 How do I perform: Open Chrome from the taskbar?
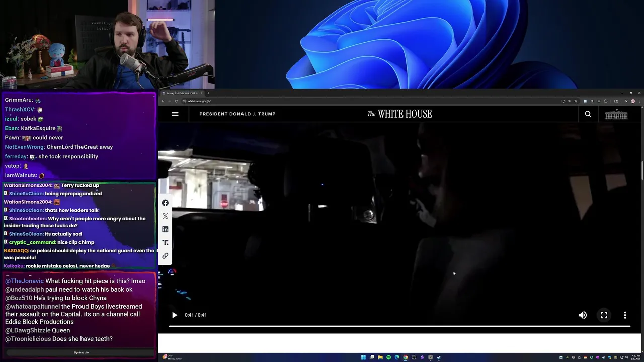tap(406, 357)
